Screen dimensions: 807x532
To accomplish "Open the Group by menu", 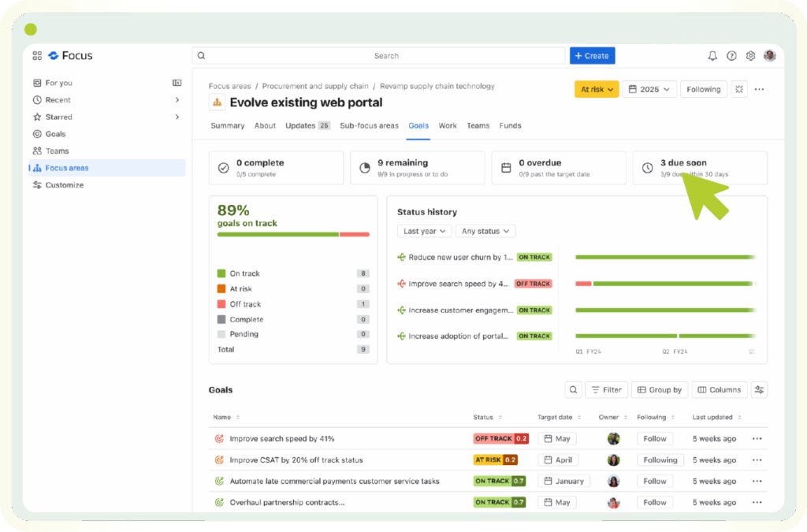I will pos(660,390).
